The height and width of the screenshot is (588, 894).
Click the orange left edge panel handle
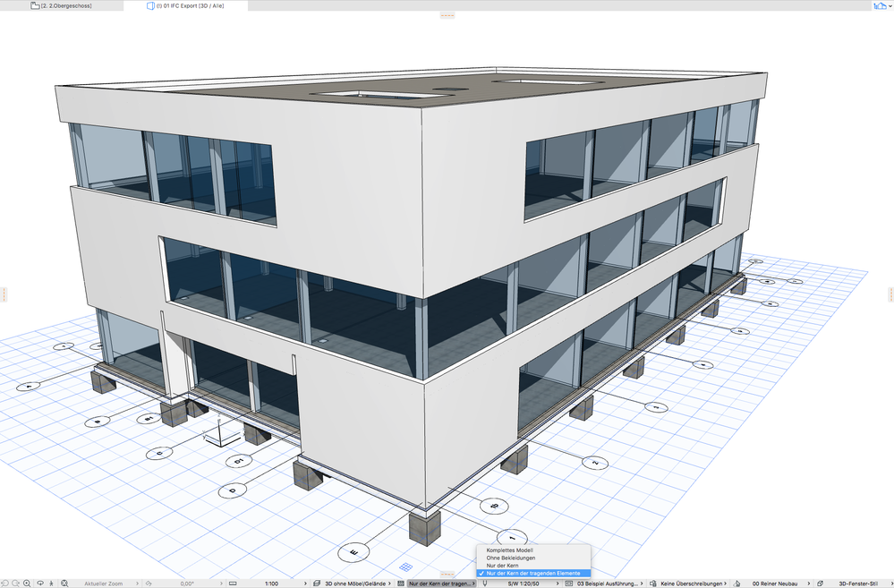click(x=4, y=294)
